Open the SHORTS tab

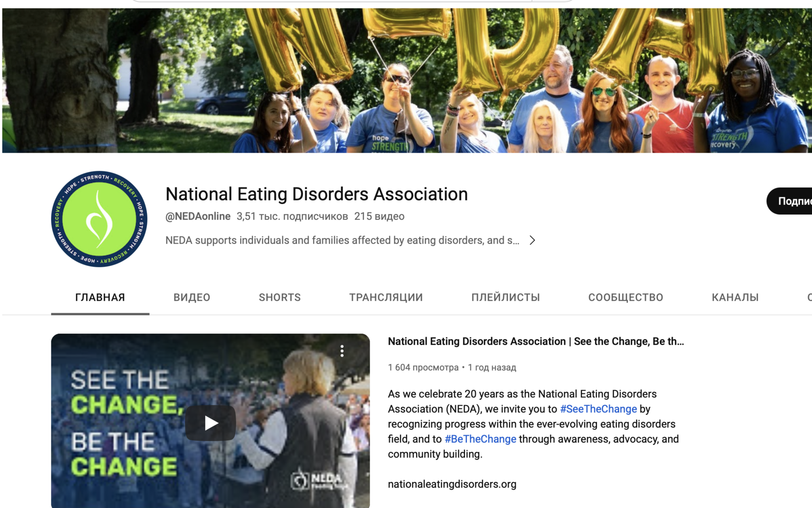[x=280, y=297]
